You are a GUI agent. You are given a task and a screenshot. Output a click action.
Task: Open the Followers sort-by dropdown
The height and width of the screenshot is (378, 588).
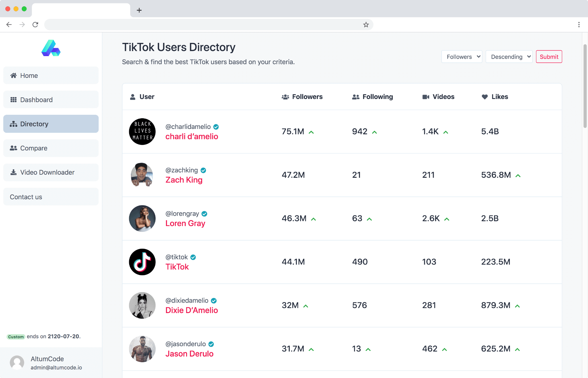point(461,57)
